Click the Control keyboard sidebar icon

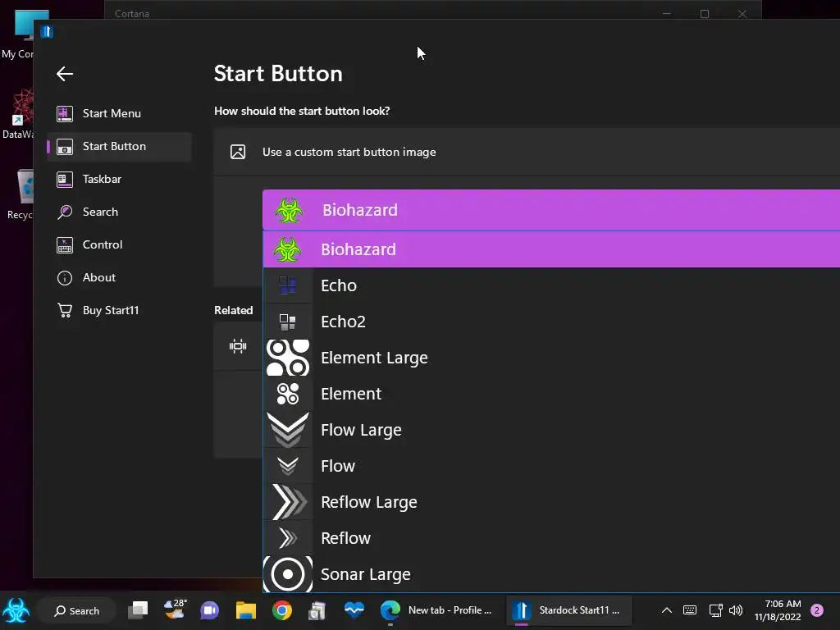tap(65, 244)
